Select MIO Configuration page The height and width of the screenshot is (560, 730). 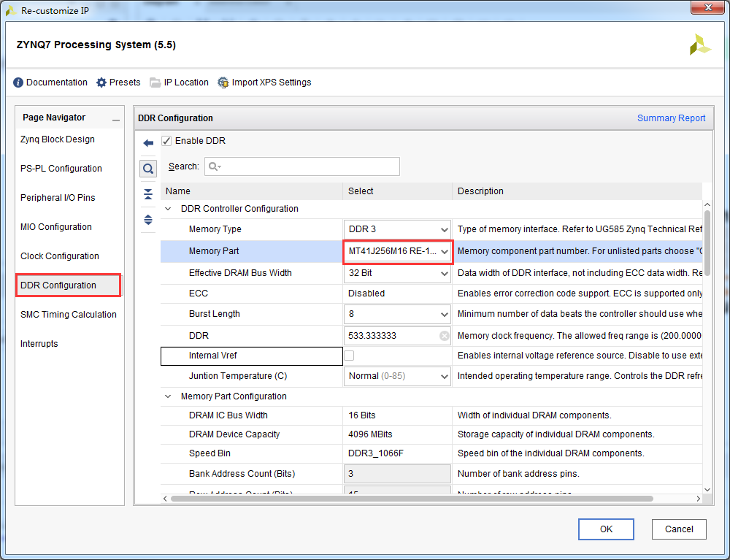[x=56, y=227]
